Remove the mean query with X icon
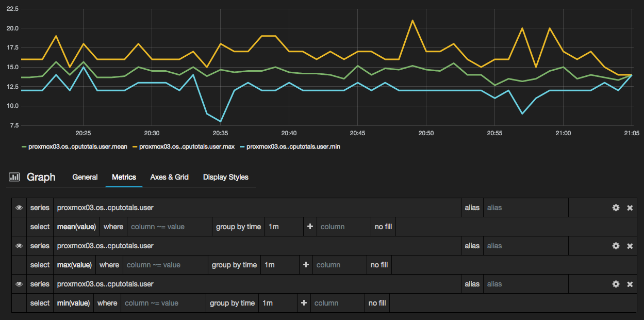The image size is (644, 320). coord(630,207)
